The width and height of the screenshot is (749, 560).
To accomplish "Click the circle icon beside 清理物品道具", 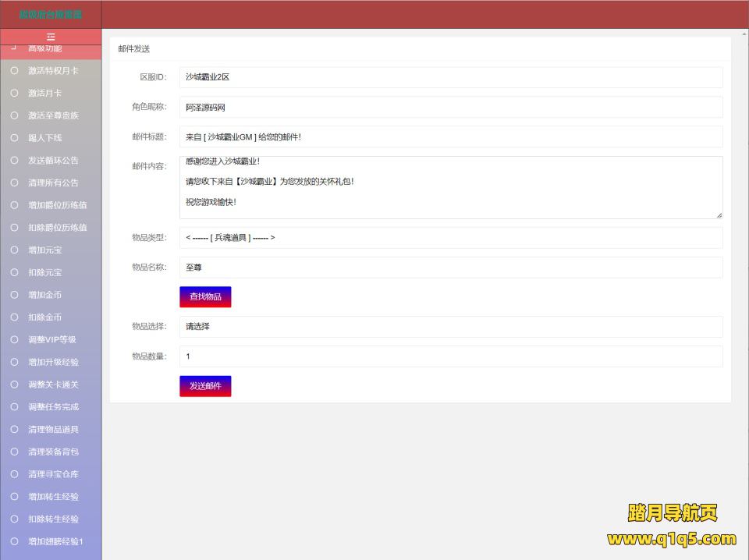I will (14, 430).
